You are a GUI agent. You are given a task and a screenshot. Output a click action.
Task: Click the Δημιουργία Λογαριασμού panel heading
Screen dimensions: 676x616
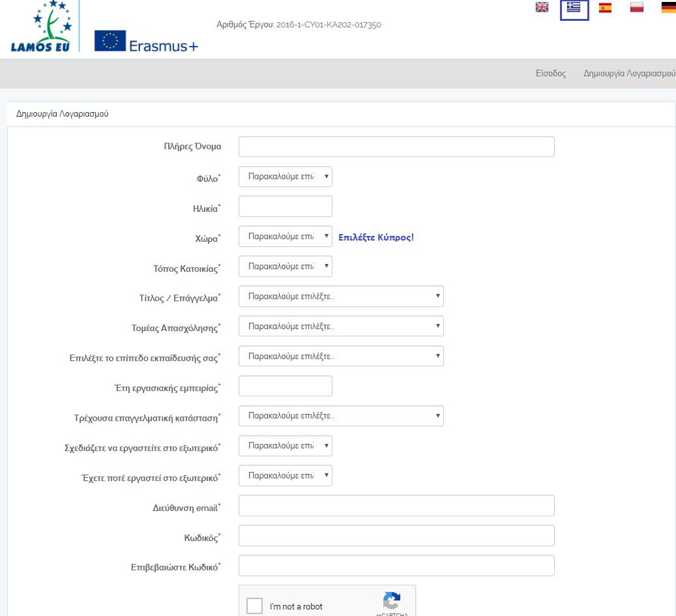pyautogui.click(x=63, y=114)
